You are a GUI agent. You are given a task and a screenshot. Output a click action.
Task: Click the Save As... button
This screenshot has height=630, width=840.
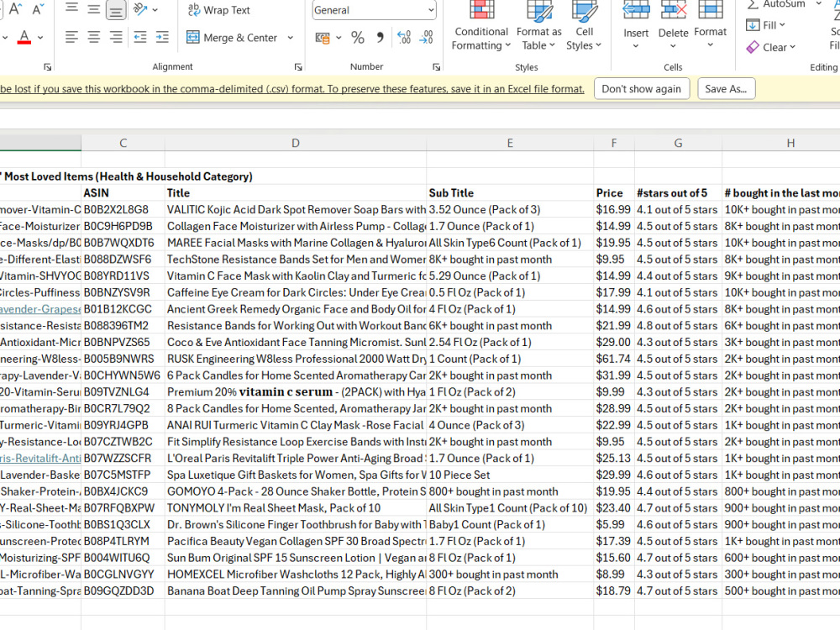tap(726, 89)
